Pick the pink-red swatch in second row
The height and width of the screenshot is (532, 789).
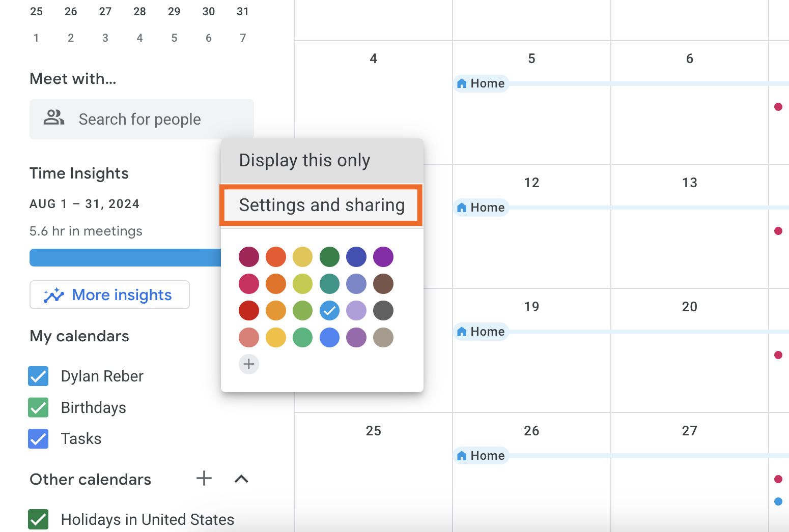[249, 284]
